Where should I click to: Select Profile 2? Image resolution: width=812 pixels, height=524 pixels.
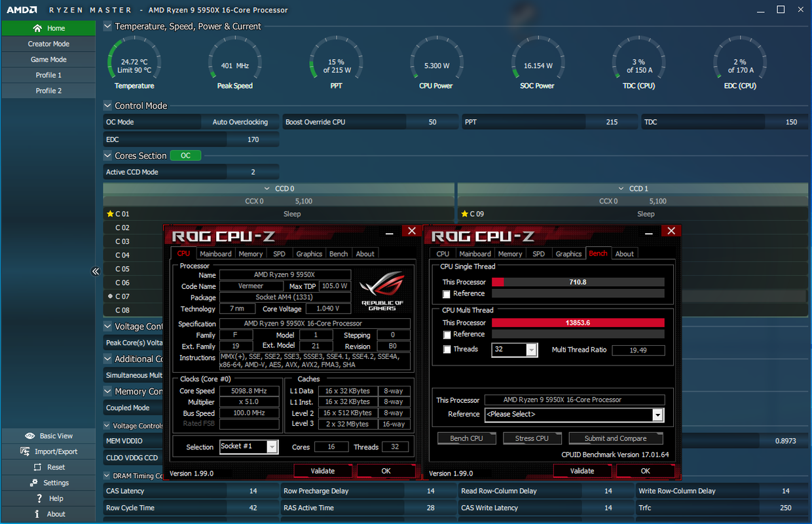[x=48, y=91]
